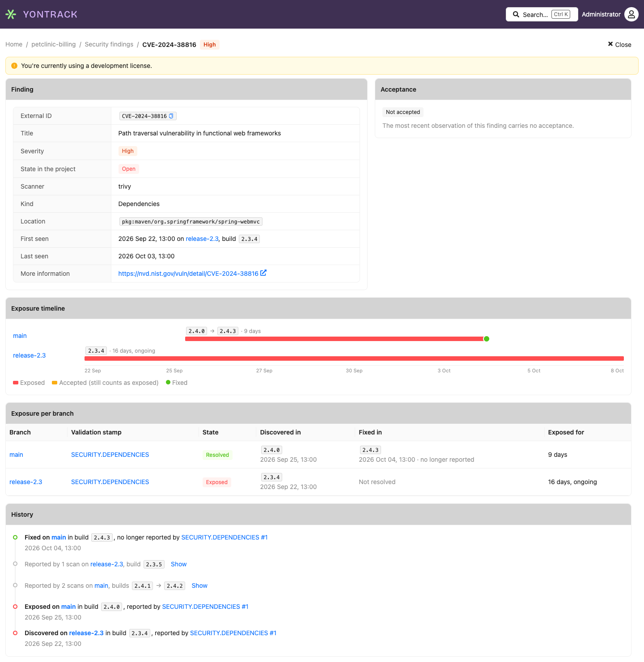This screenshot has height=662, width=644.
Task: Click the red main branch exposure bar
Action: pos(335,339)
